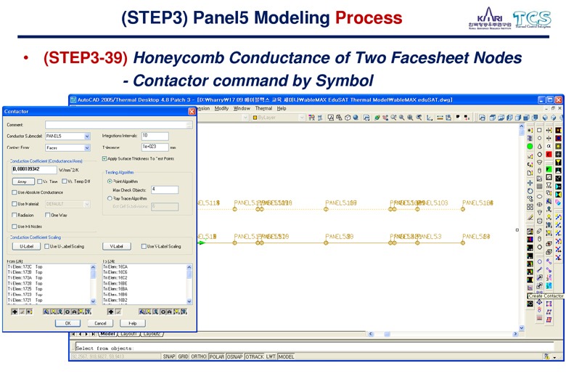Click the solid green circle toolbar icon
Screen dimensions: 566x392
click(x=530, y=146)
